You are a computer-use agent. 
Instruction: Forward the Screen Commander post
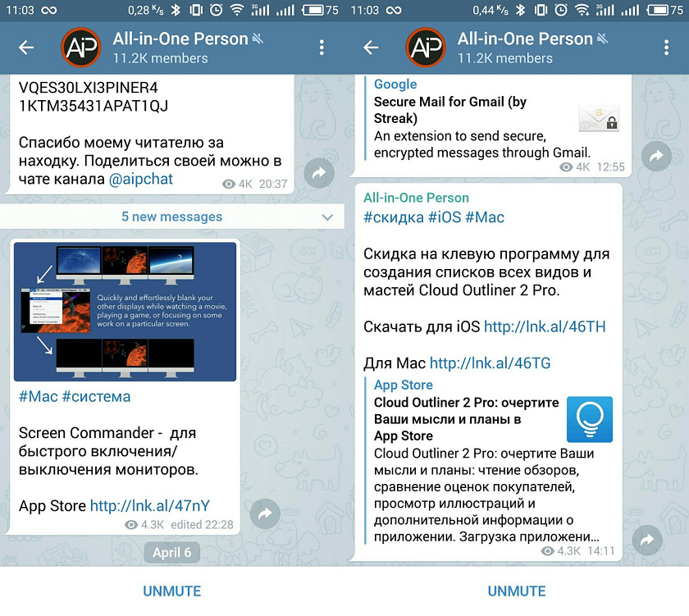265,513
